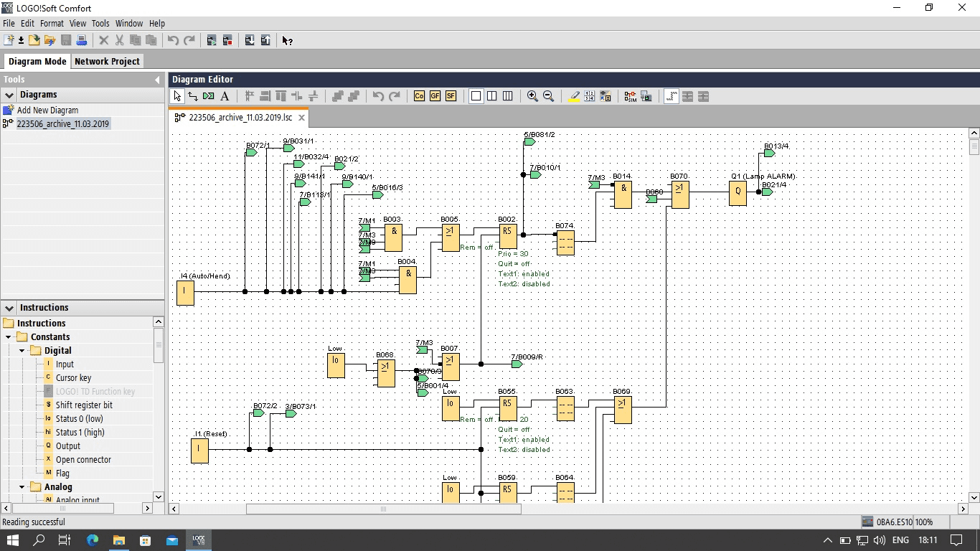Close the 223506_archive_11.03.2019.lsc tab

coord(302,118)
